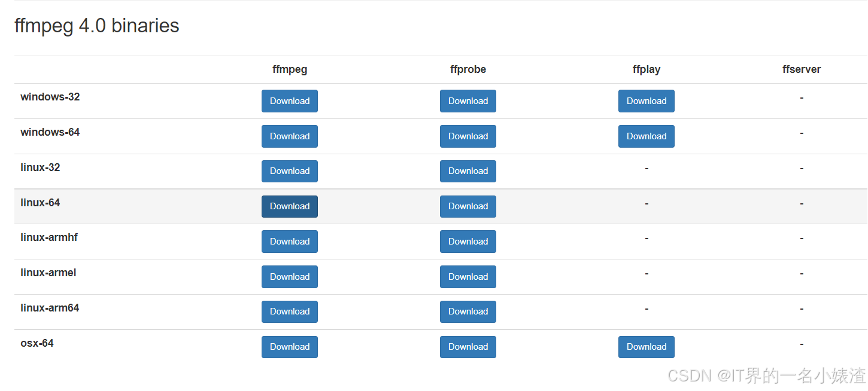Viewport: 868px width, 391px height.
Task: Select the linux-armhf row label
Action: point(49,237)
